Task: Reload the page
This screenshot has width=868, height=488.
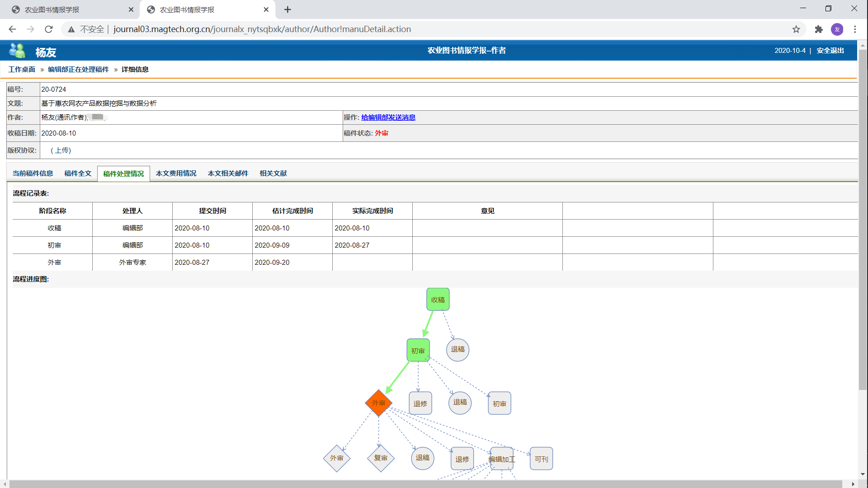Action: pyautogui.click(x=49, y=29)
